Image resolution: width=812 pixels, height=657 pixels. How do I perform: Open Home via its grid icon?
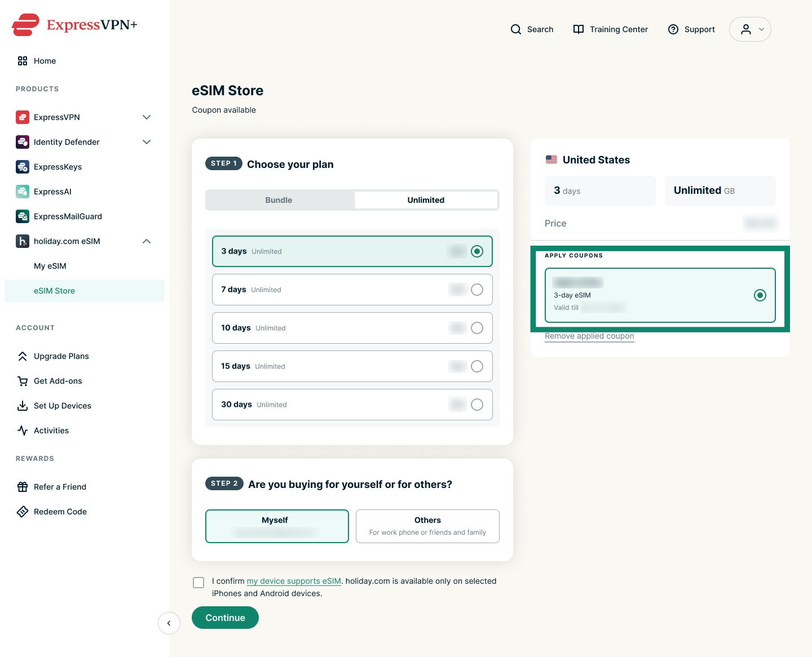click(x=23, y=61)
